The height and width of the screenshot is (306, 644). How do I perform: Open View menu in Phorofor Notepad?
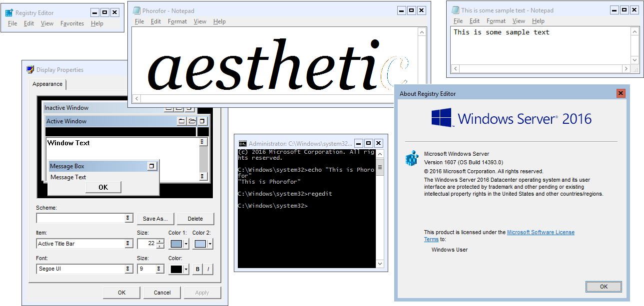[x=200, y=21]
